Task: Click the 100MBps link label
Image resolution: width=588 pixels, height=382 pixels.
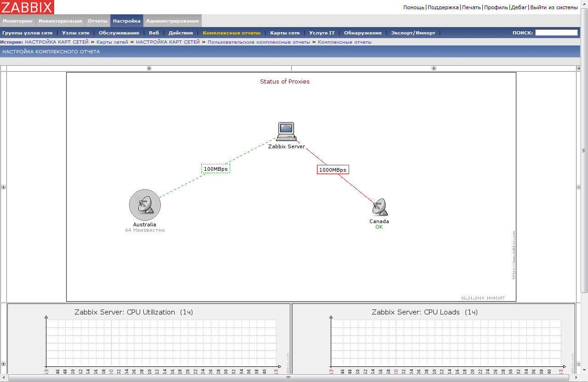Action: pos(215,169)
